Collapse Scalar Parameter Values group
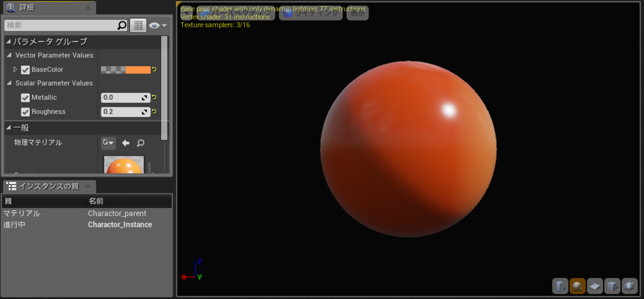 pyautogui.click(x=9, y=84)
